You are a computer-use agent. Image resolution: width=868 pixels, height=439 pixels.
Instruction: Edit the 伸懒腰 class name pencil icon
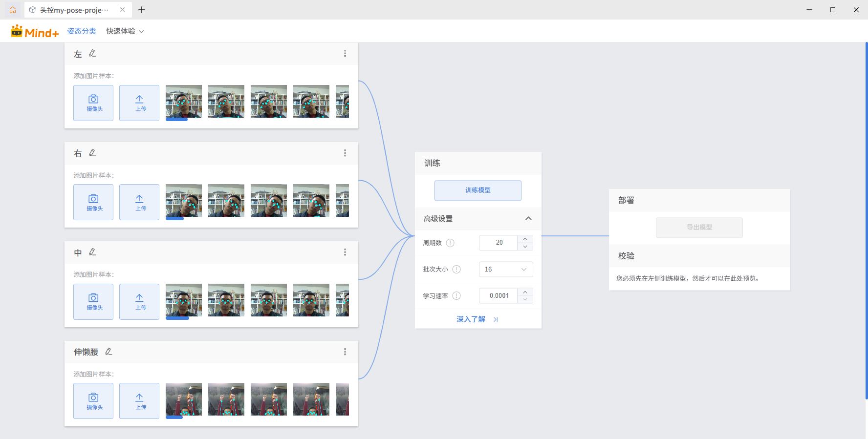108,352
